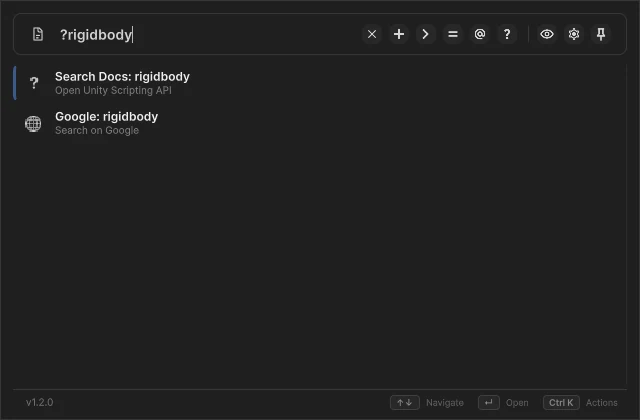This screenshot has width=640, height=420.
Task: Click the Actions label in footer
Action: (602, 403)
